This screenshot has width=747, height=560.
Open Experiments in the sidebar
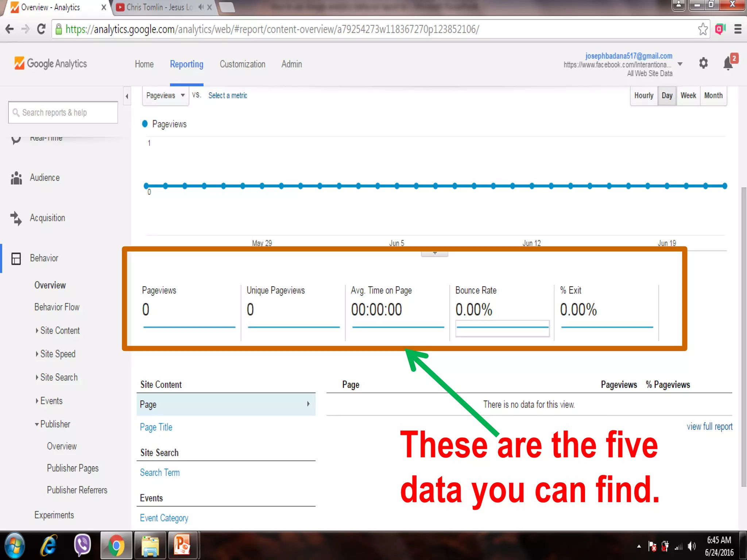click(54, 515)
